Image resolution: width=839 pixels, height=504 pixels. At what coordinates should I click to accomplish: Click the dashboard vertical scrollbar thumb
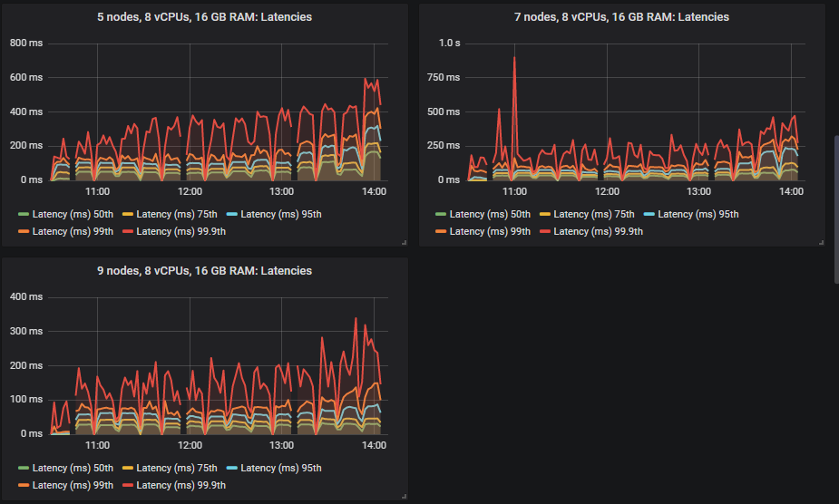[835, 208]
